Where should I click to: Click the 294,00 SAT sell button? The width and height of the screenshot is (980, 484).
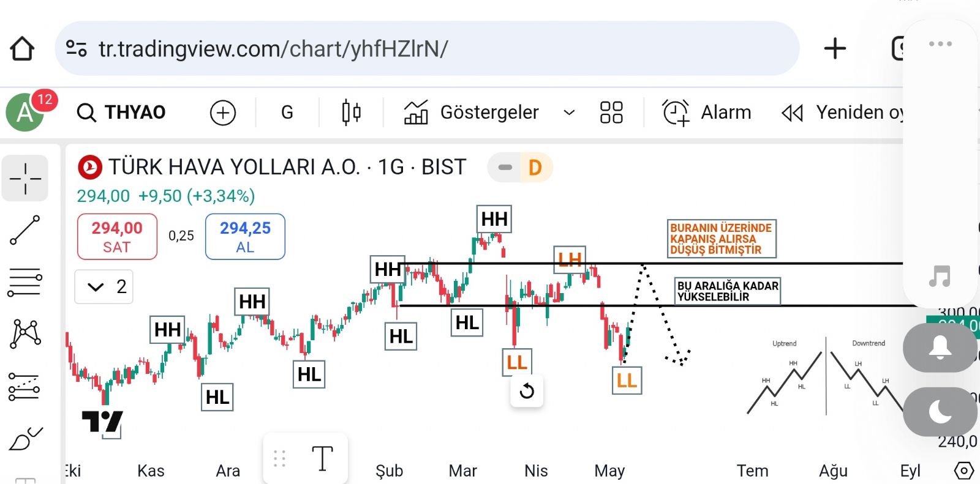point(117,237)
